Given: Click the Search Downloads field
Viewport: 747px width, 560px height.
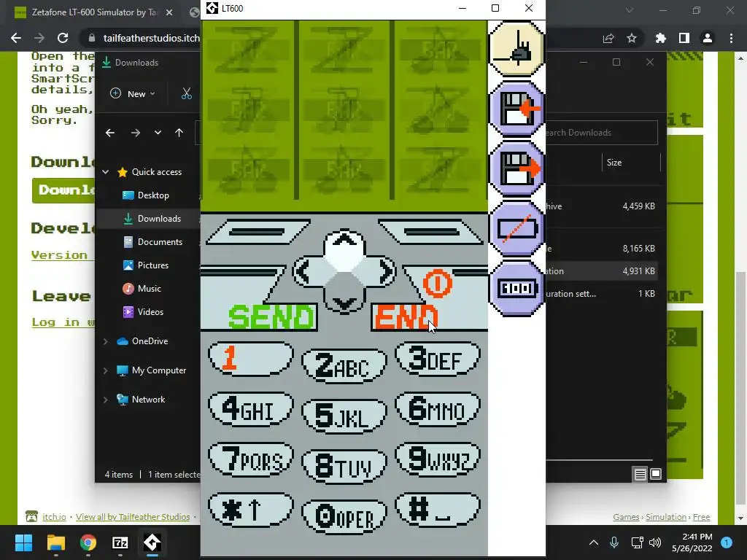Looking at the screenshot, I should coord(601,133).
